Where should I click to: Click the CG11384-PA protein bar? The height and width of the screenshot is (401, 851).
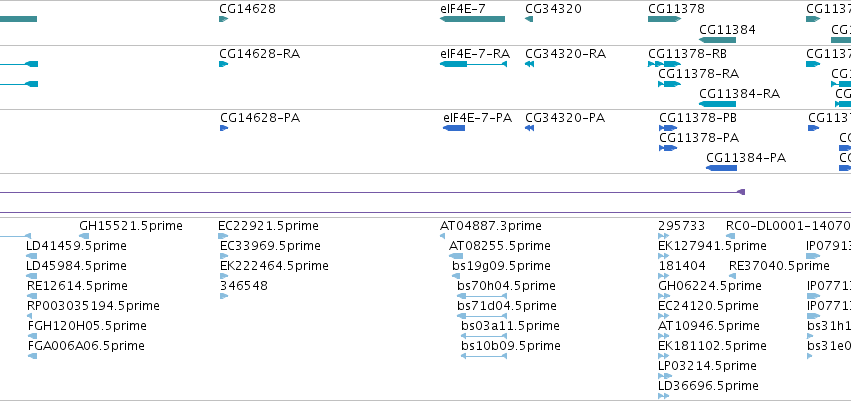[x=721, y=168]
